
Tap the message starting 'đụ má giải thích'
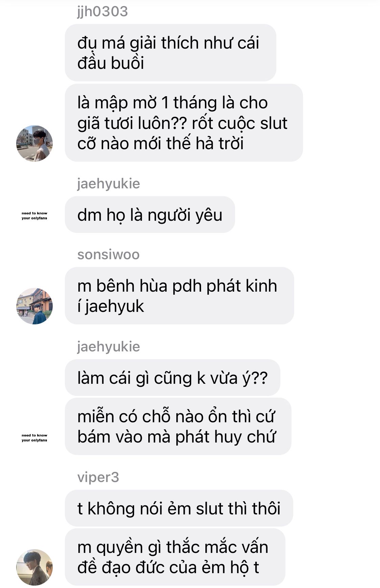[170, 53]
